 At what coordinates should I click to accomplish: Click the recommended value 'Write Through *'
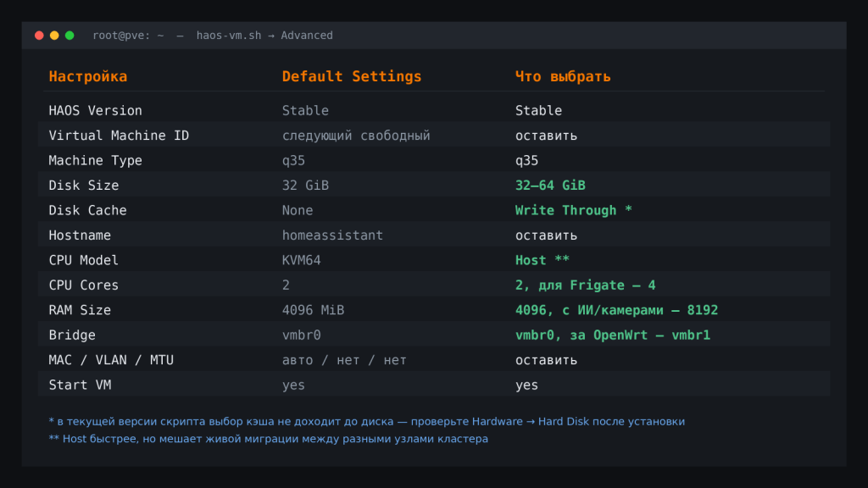coord(574,210)
